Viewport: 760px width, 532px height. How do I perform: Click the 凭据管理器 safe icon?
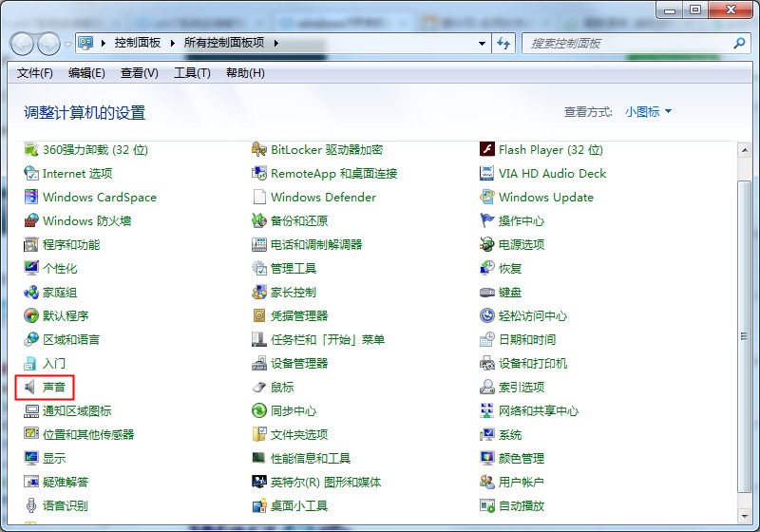[259, 315]
